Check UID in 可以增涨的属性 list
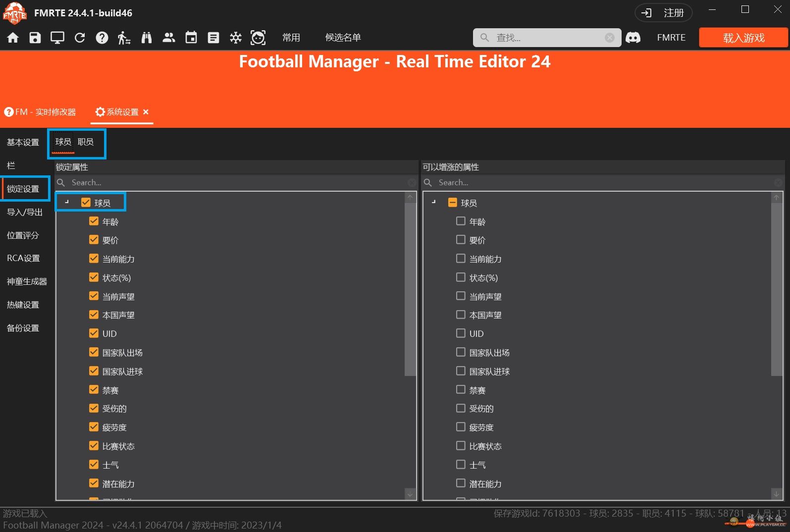 pyautogui.click(x=461, y=333)
